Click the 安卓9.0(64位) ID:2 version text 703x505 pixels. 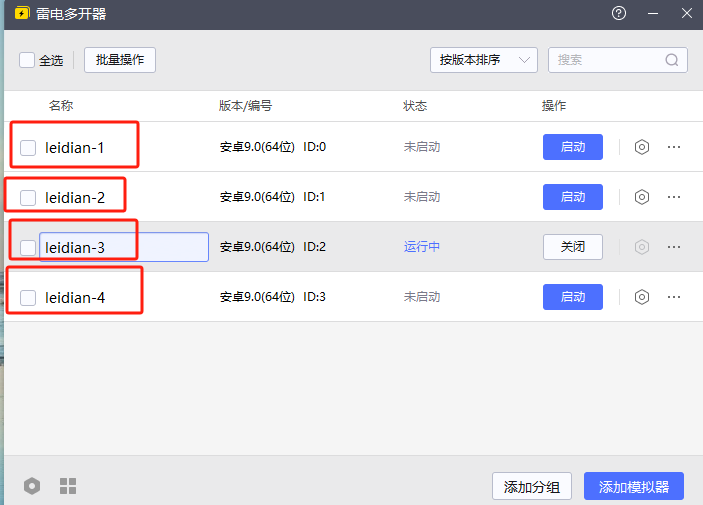tap(273, 247)
